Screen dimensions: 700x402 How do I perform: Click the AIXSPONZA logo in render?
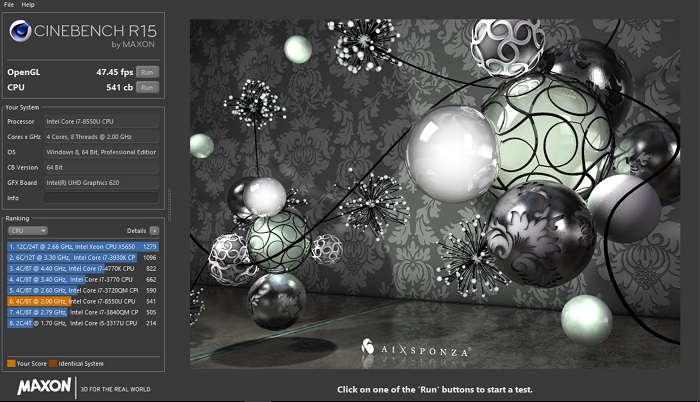click(x=415, y=349)
